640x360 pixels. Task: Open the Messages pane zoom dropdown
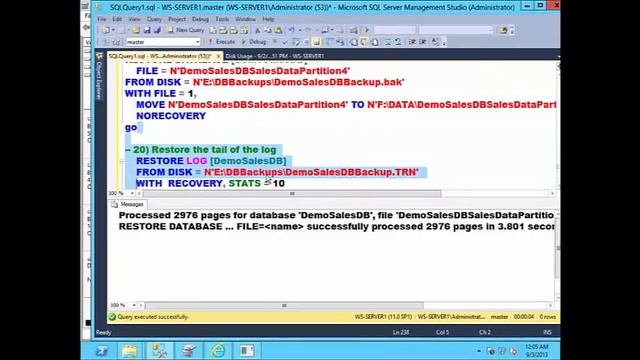click(133, 305)
